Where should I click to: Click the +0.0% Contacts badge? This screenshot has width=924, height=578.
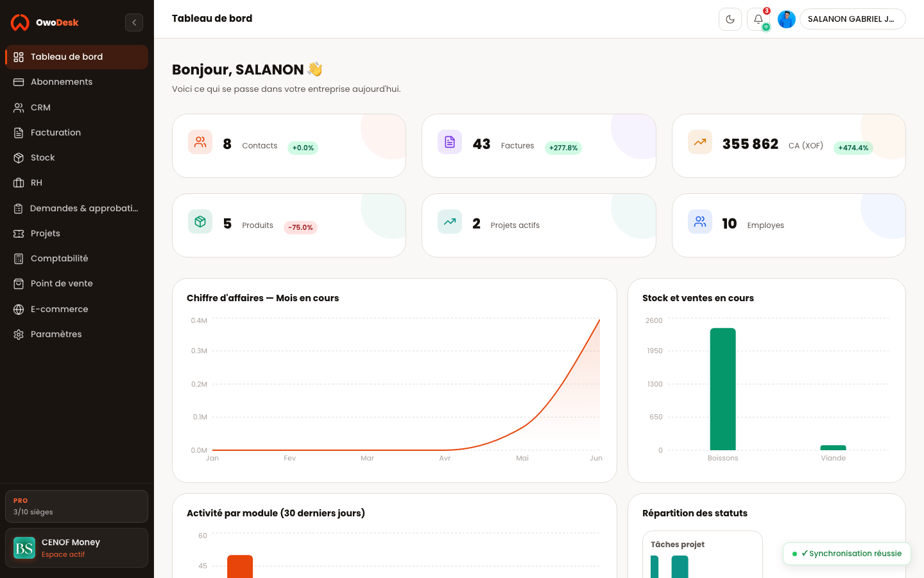pos(303,148)
